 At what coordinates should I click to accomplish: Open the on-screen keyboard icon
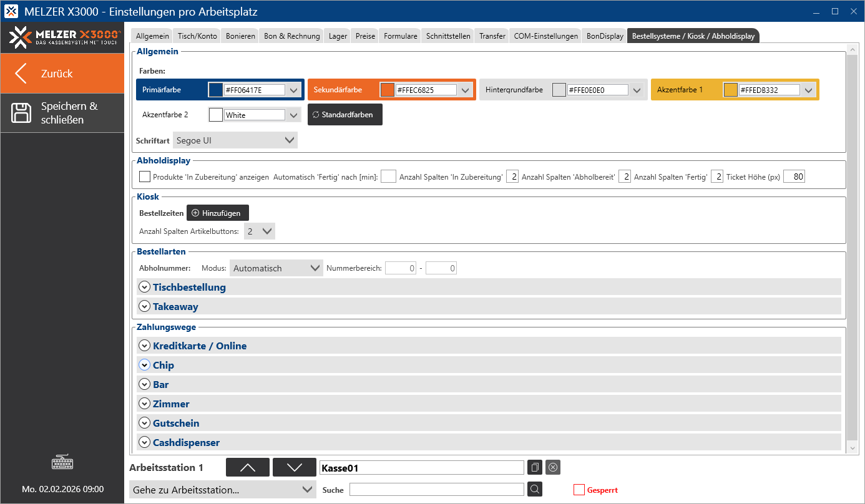tap(62, 463)
